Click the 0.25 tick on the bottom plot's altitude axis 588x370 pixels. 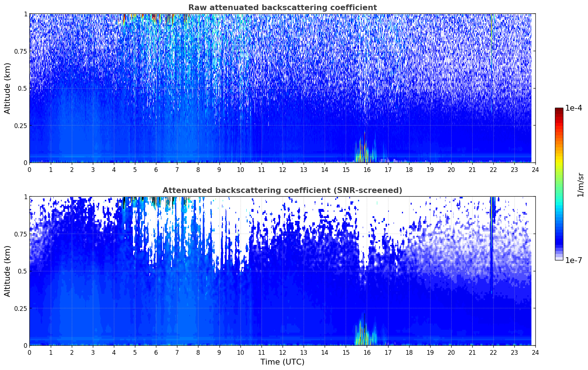click(20, 308)
